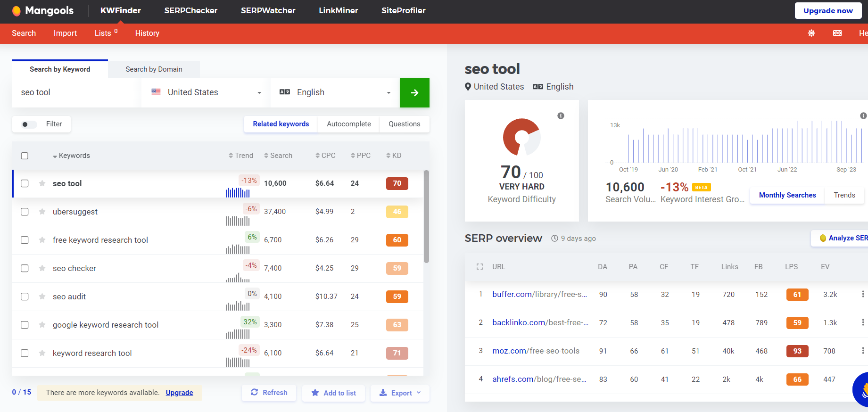
Task: Star the seo audit keyword
Action: 42,297
